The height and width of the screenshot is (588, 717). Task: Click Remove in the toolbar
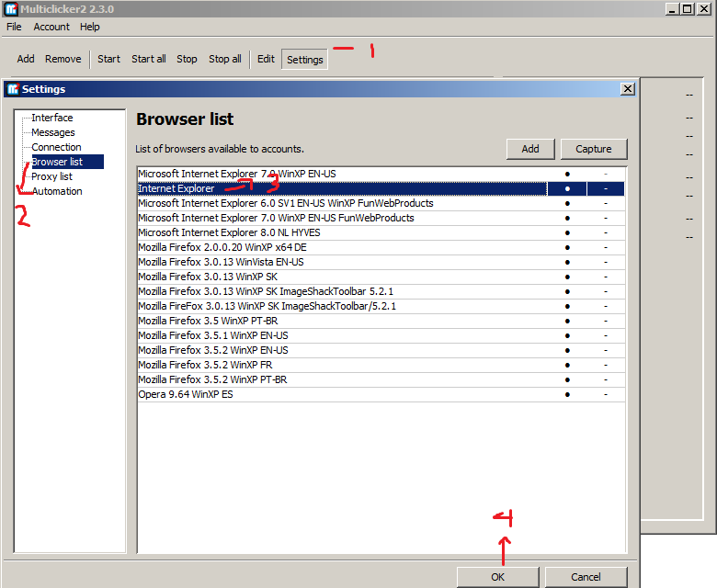point(63,59)
